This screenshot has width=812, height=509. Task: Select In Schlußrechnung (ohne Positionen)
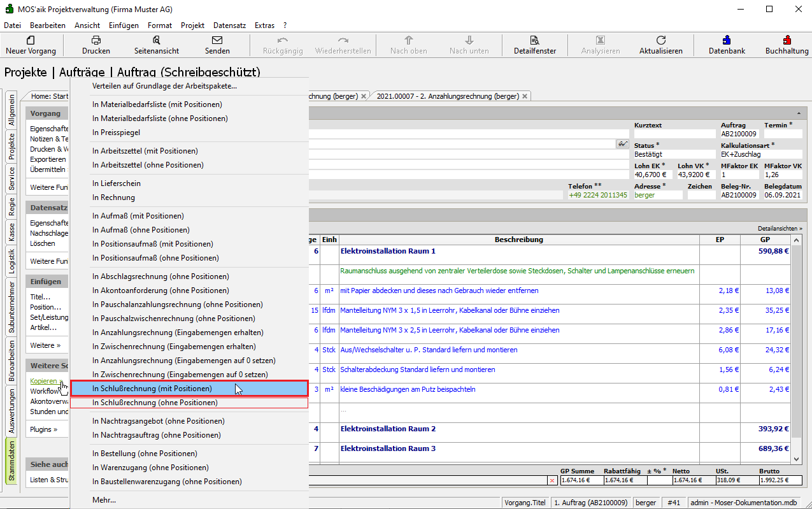coord(155,403)
